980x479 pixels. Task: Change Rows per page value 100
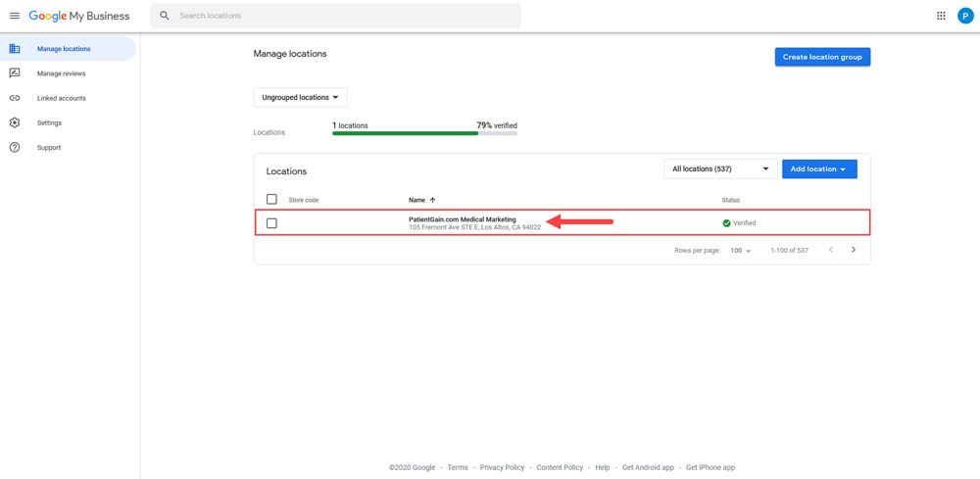coord(741,250)
